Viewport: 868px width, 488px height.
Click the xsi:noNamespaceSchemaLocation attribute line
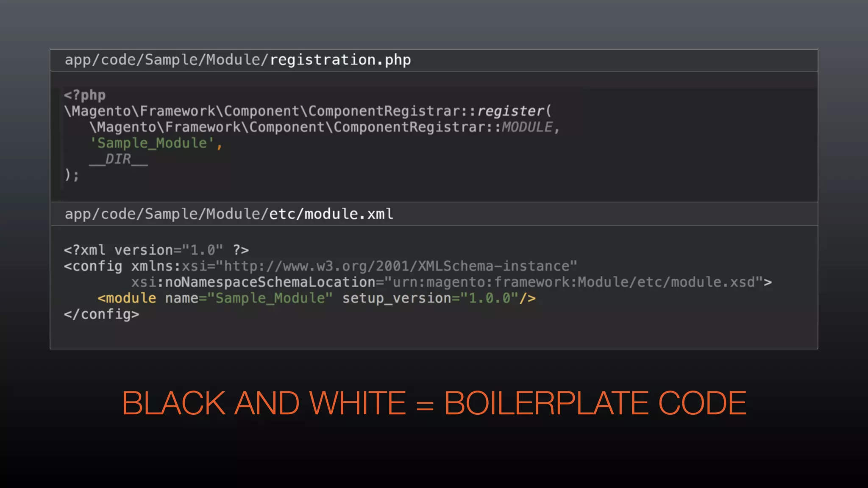coord(451,282)
